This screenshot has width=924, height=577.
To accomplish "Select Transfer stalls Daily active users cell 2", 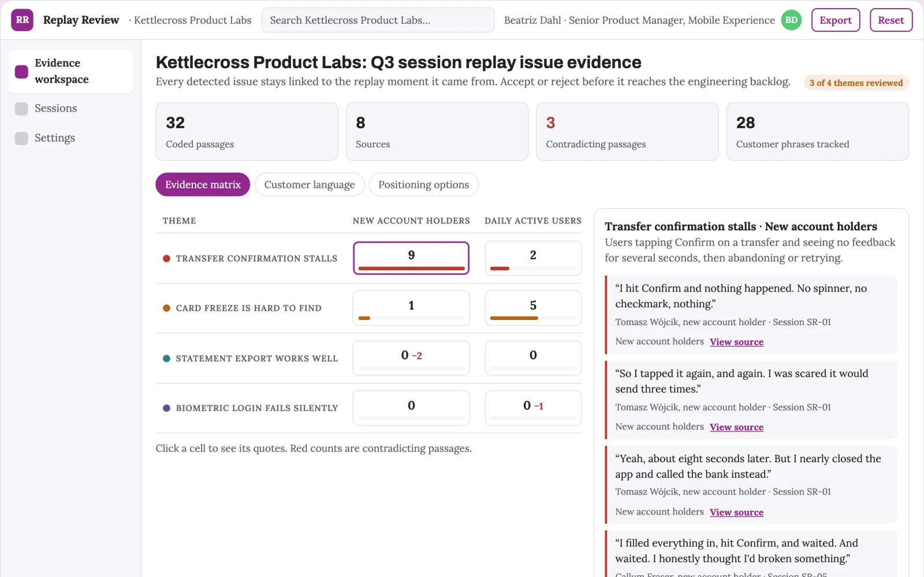I will (x=533, y=258).
